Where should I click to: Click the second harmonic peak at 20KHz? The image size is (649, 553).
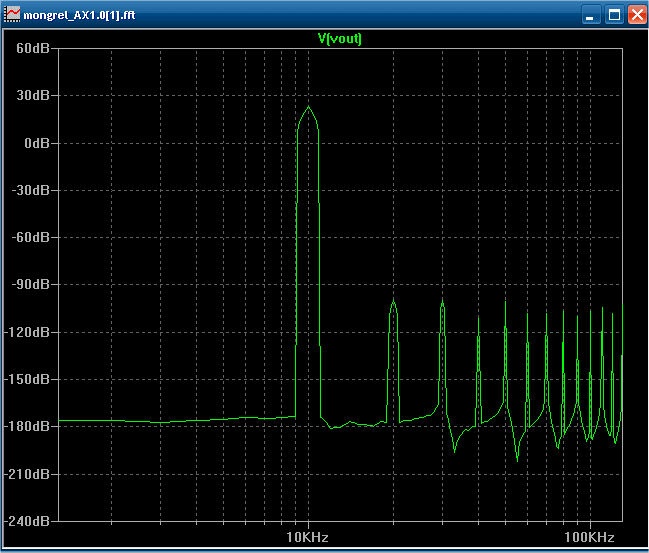[x=393, y=301]
